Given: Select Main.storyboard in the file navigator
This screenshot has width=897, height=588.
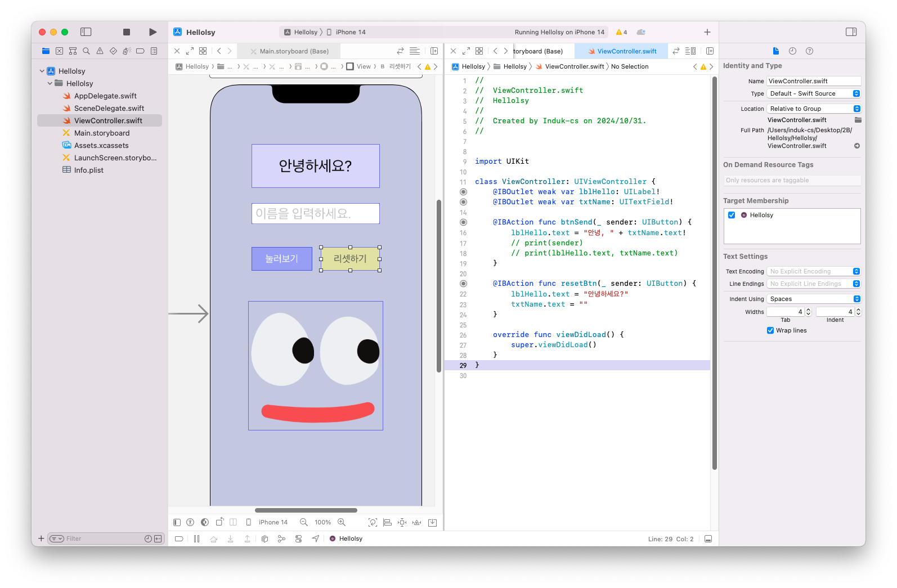Looking at the screenshot, I should (100, 133).
